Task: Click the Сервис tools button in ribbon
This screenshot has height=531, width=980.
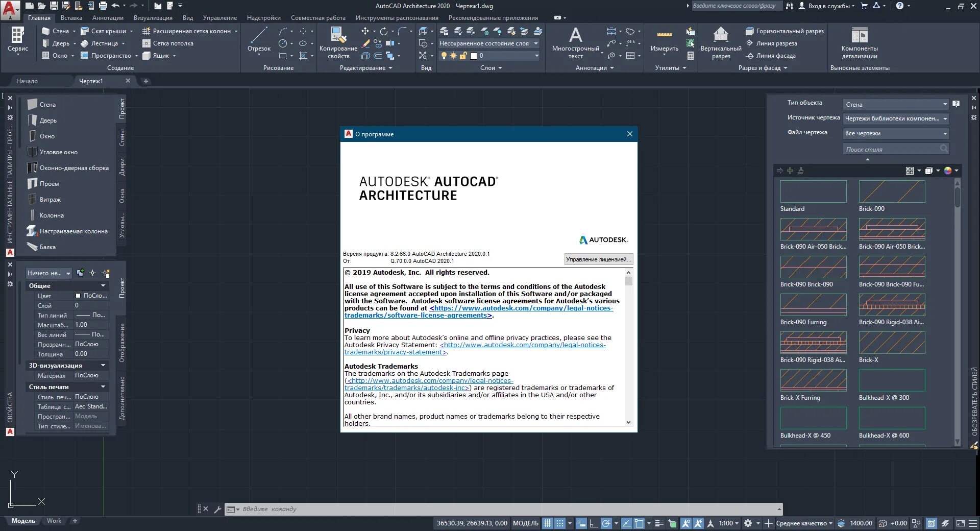Action: coord(18,40)
